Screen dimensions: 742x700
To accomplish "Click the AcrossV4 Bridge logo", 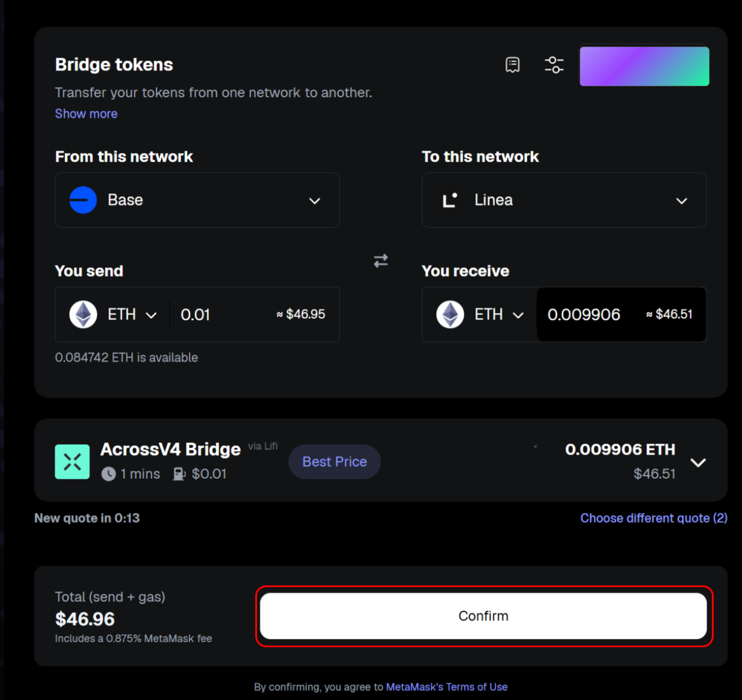I will tap(72, 462).
